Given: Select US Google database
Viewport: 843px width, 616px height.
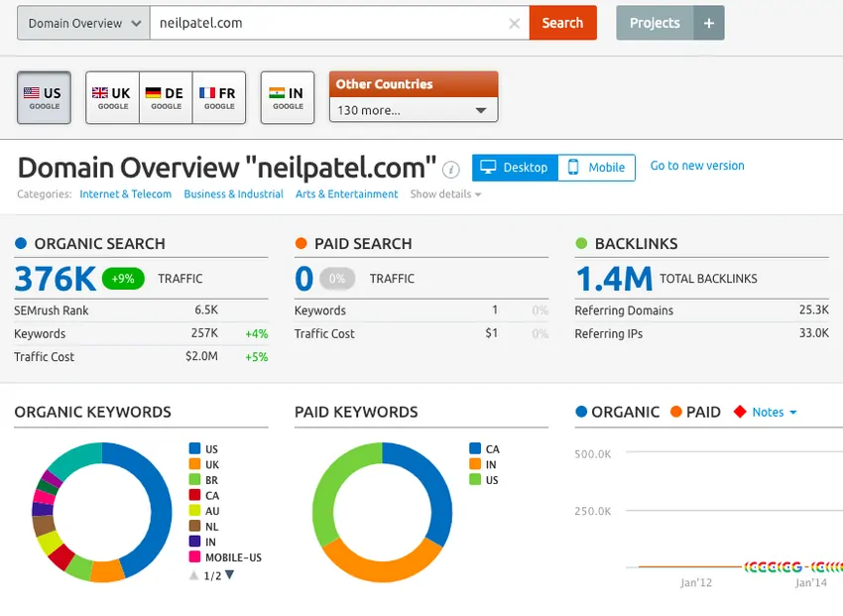Looking at the screenshot, I should pos(44,98).
